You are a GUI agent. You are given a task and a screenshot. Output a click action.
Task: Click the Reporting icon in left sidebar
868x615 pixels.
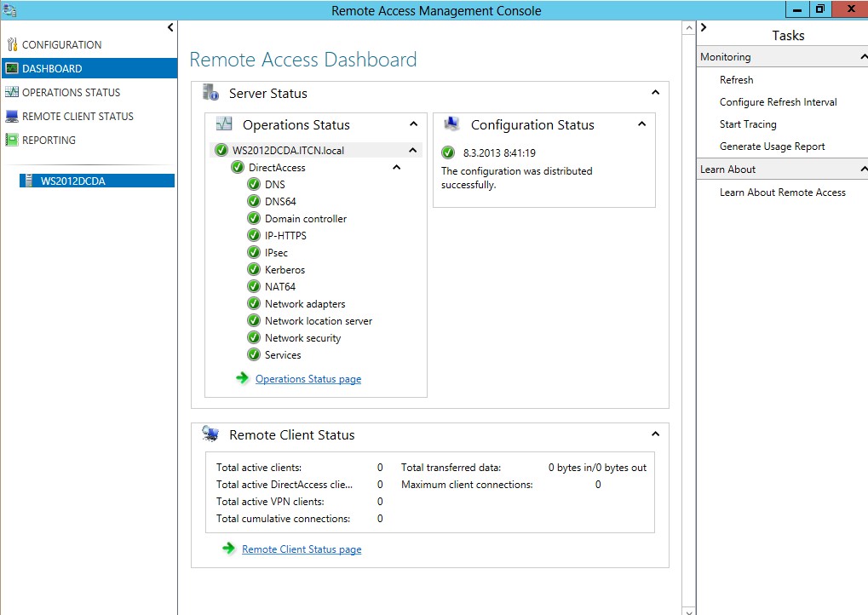click(11, 140)
